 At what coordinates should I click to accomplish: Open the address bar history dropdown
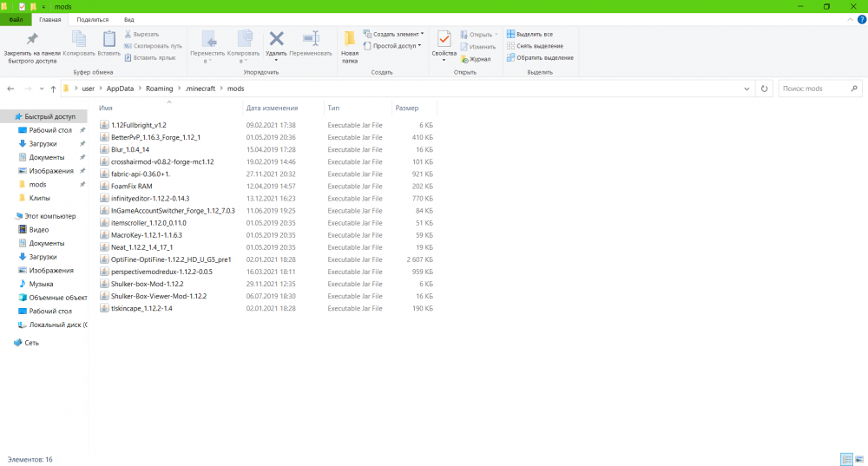click(x=746, y=89)
